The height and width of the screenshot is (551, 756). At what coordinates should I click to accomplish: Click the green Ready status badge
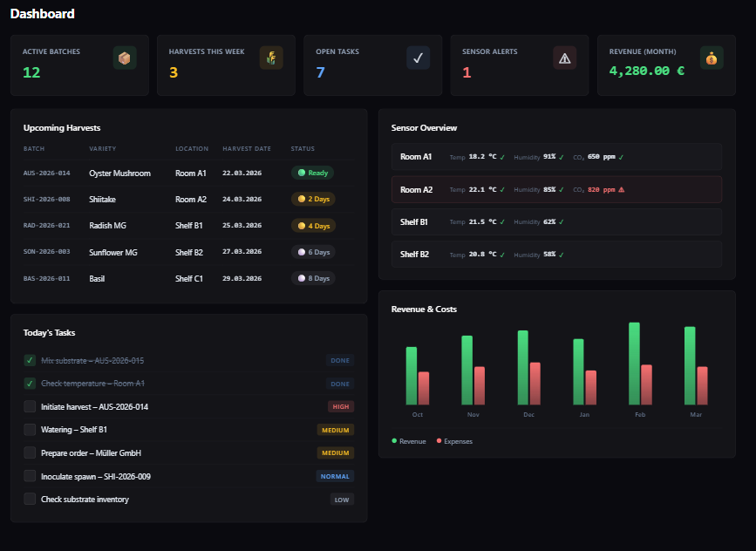coord(312,173)
